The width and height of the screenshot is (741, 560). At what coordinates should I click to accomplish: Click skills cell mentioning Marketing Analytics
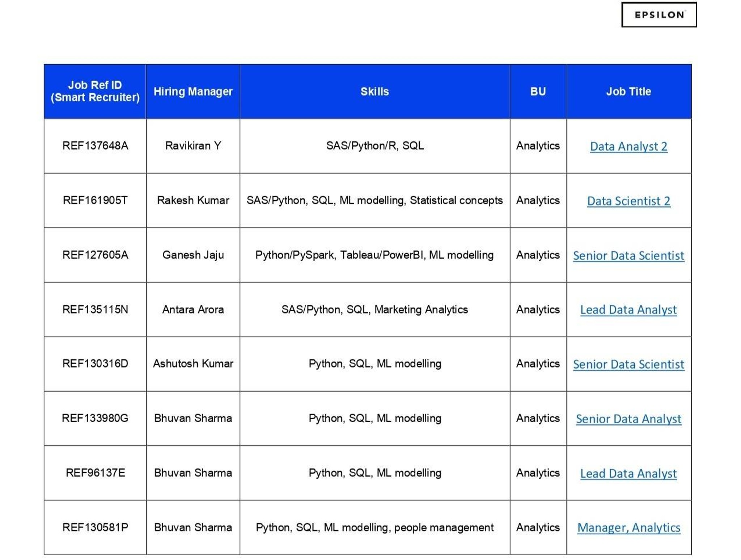tap(374, 309)
